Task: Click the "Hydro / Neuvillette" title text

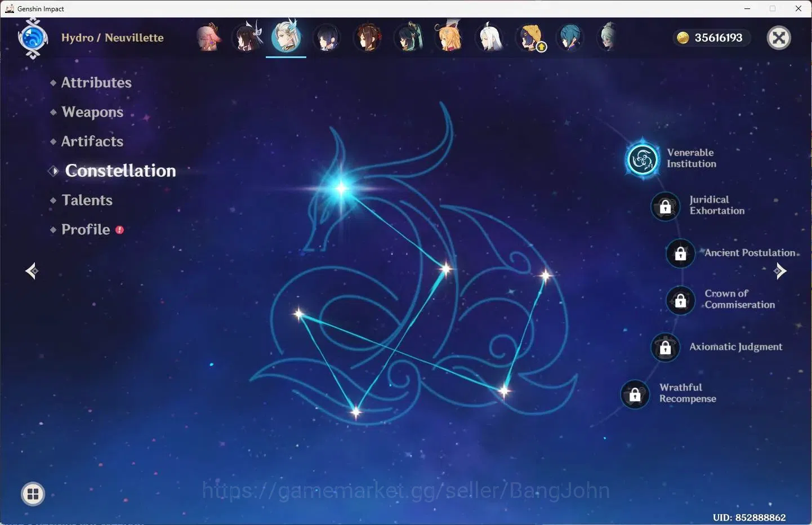Action: click(113, 38)
